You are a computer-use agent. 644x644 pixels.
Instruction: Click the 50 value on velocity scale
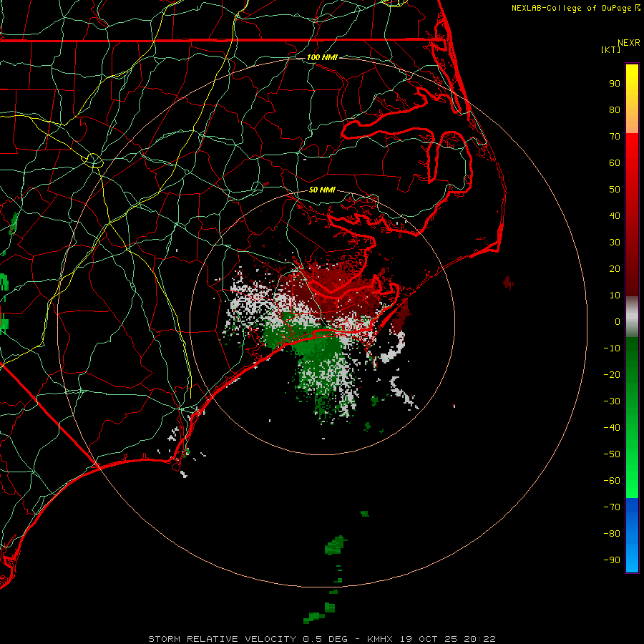tap(615, 190)
